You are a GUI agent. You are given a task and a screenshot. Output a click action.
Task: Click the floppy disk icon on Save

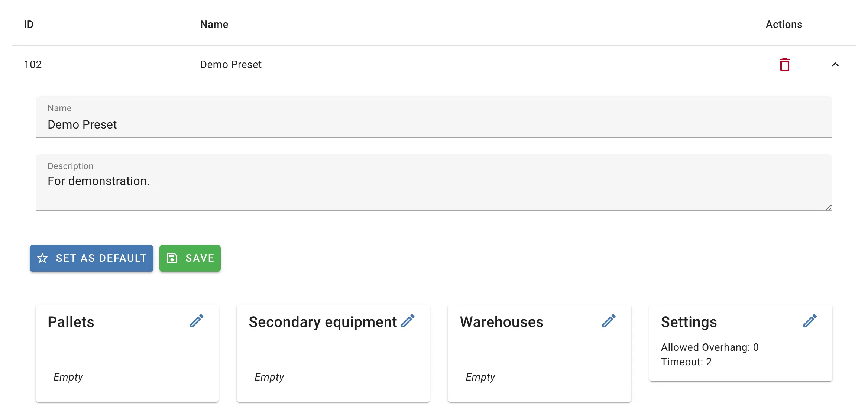coord(172,258)
